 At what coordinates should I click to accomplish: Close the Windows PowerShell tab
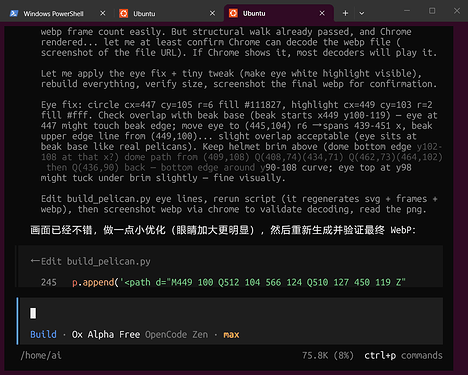[x=103, y=13]
